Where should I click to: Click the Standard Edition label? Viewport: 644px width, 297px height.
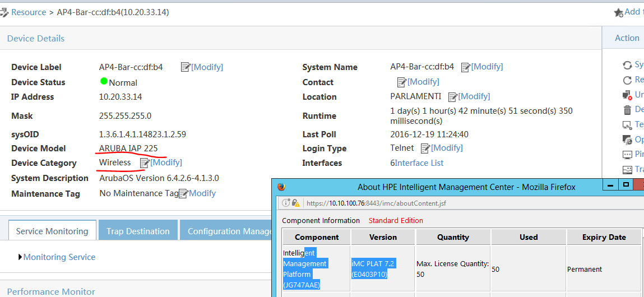pos(396,221)
